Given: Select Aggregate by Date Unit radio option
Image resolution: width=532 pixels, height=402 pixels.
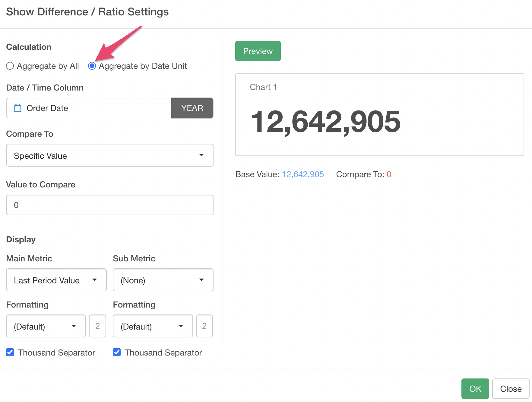Looking at the screenshot, I should 92,66.
